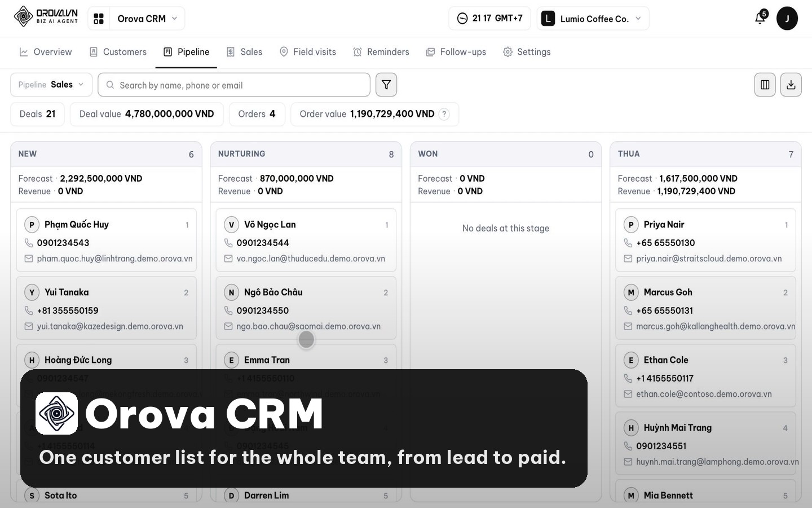The image size is (812, 508).
Task: Click email icon on Yui Tanaka card
Action: (x=29, y=326)
